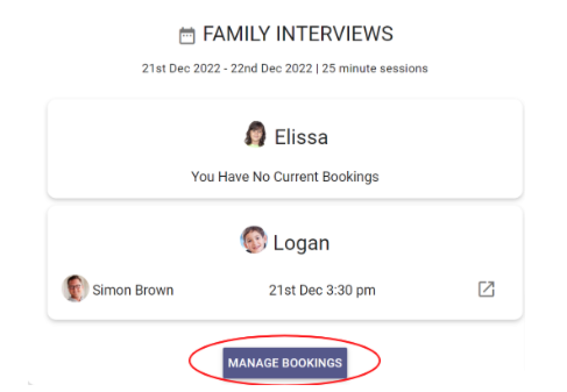Click the You Have No Current Bookings message
Image resolution: width=567 pixels, height=392 pixels.
pyautogui.click(x=285, y=176)
